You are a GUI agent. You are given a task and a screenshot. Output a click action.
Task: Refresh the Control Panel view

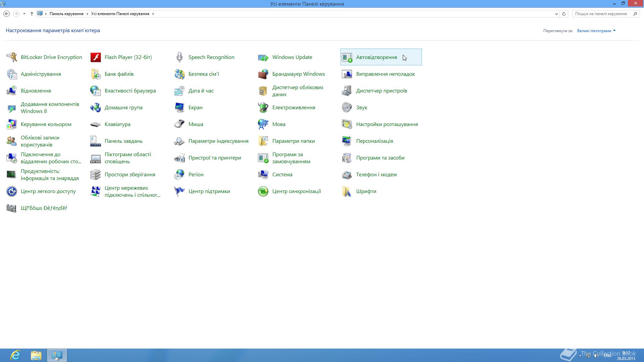click(x=564, y=14)
